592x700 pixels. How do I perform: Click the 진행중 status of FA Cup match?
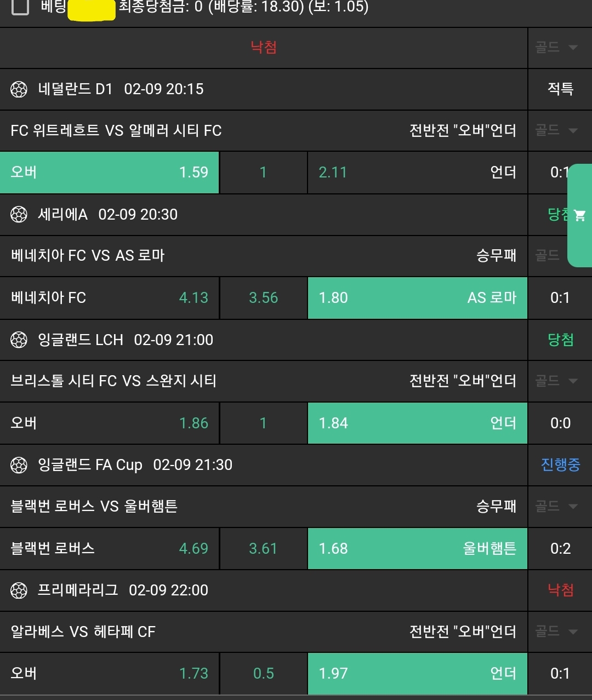[560, 465]
